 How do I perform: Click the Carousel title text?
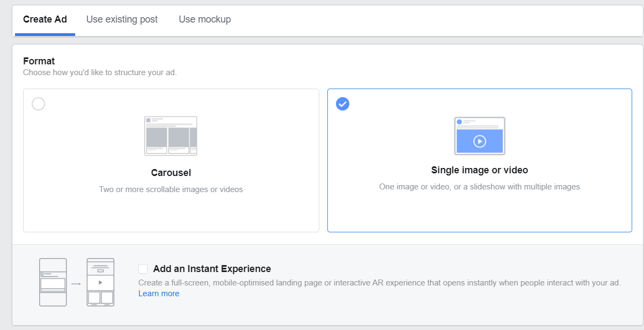click(x=171, y=173)
